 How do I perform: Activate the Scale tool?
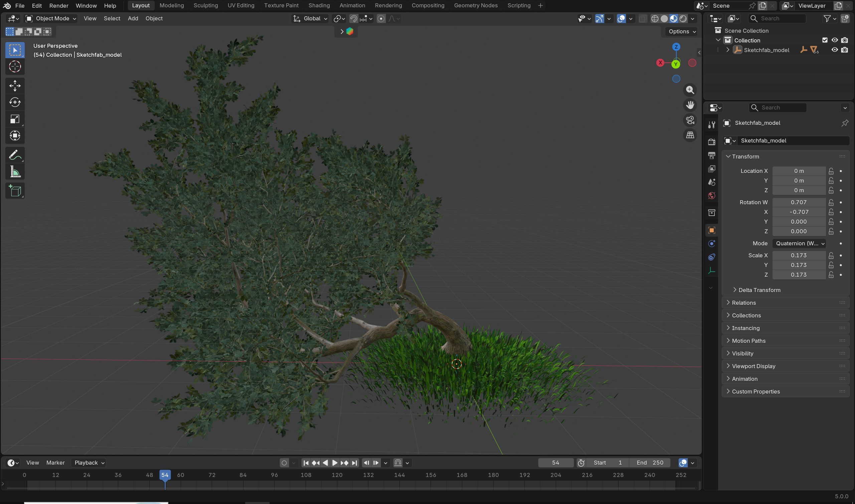tap(15, 119)
